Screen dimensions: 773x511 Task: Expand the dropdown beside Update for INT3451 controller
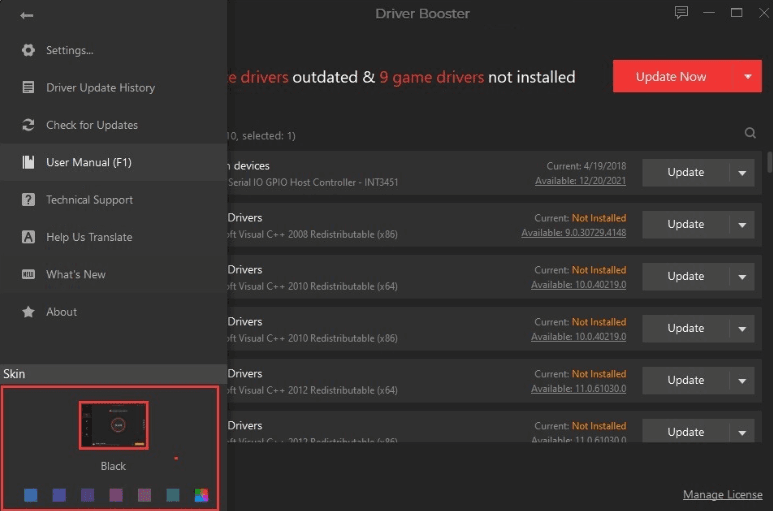tap(742, 173)
